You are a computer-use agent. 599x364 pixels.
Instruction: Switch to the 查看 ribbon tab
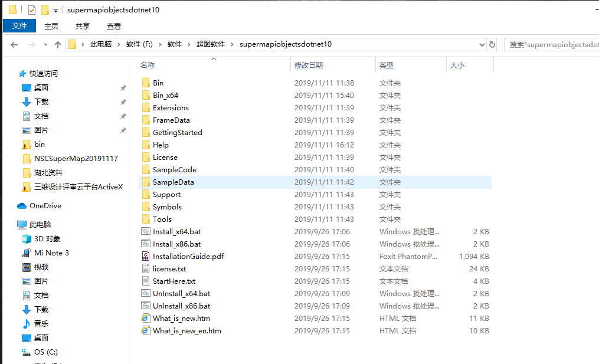click(x=114, y=26)
